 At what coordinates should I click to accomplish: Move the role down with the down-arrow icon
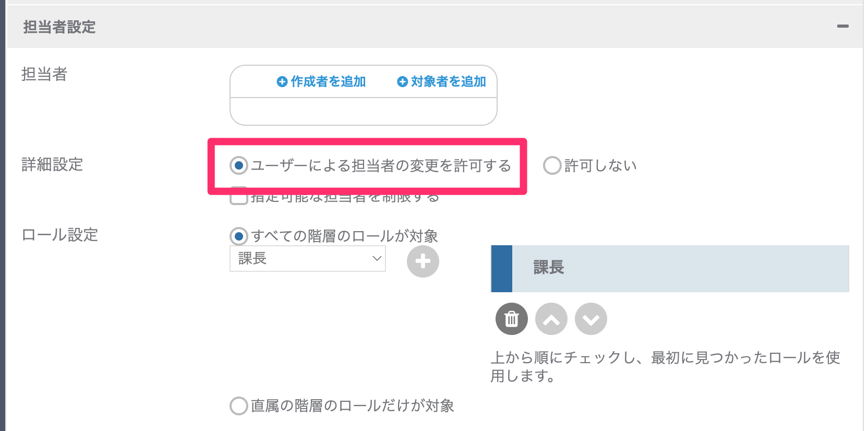pos(590,319)
